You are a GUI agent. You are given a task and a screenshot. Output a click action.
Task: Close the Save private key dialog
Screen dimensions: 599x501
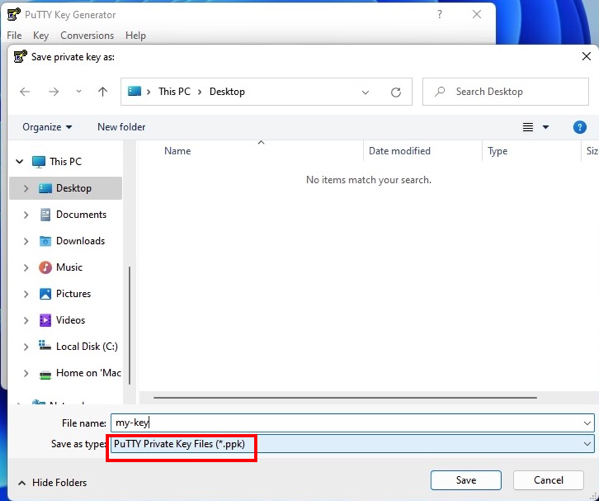(586, 57)
